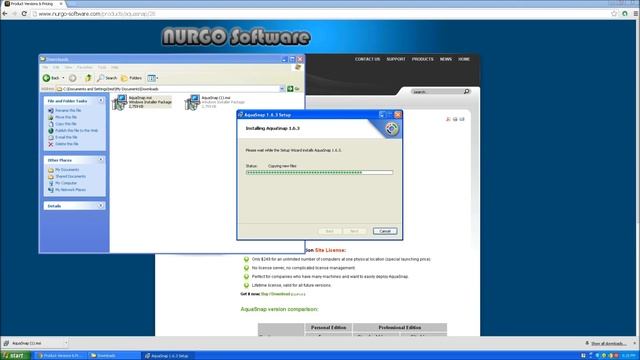Bookmark this page with the star icon
The width and height of the screenshot is (640, 360).
click(x=614, y=13)
